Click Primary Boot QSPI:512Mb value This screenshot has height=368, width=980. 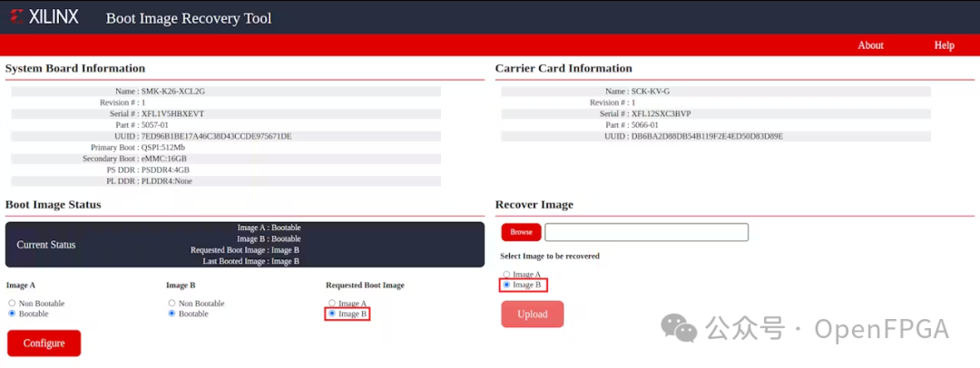click(163, 148)
